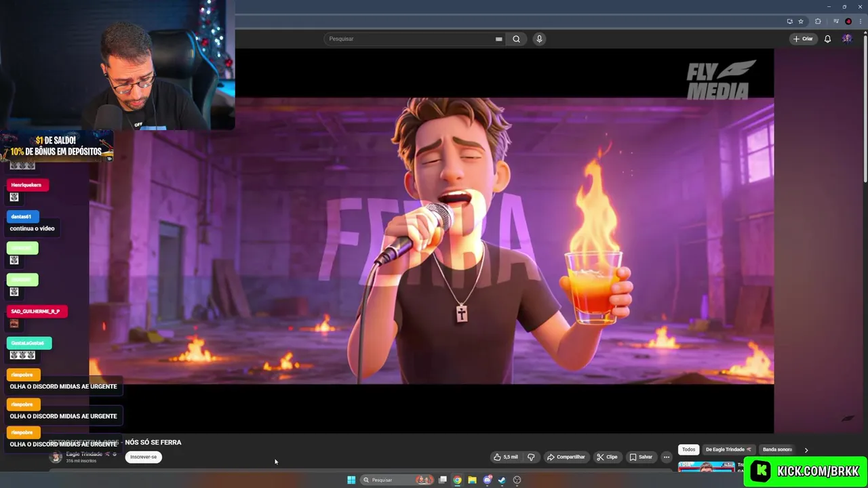Save the video with Salvar button
The image size is (868, 488).
(x=641, y=457)
